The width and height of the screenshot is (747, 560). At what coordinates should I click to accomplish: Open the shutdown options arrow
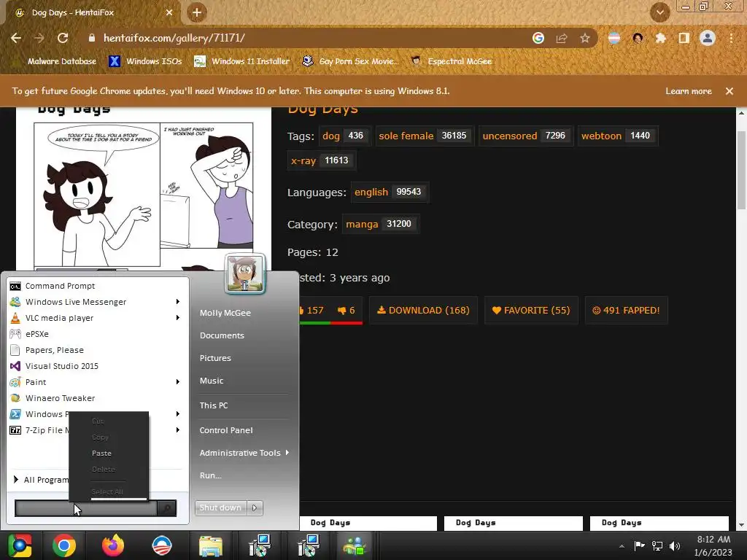[x=255, y=508]
